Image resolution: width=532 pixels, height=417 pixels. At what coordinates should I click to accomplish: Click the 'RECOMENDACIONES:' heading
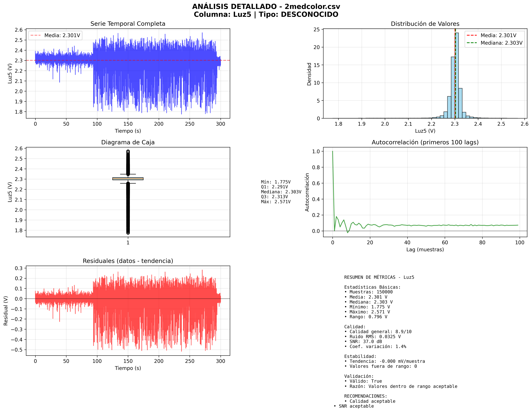(x=366, y=396)
